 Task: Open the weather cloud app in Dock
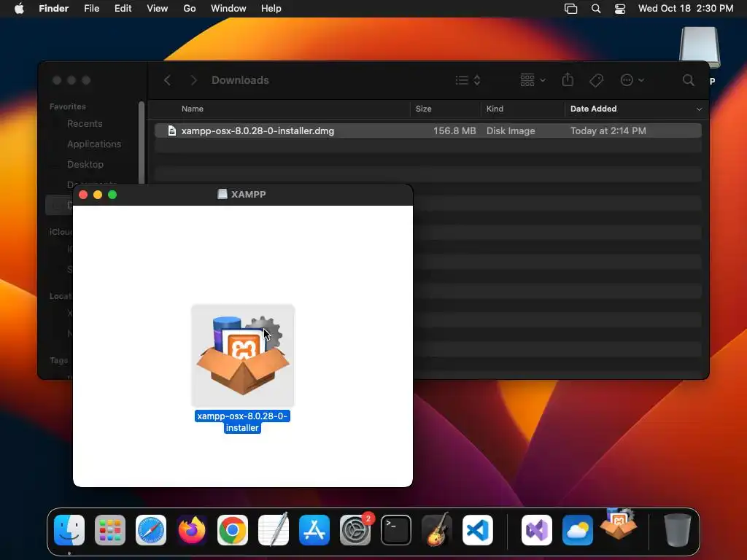click(578, 530)
